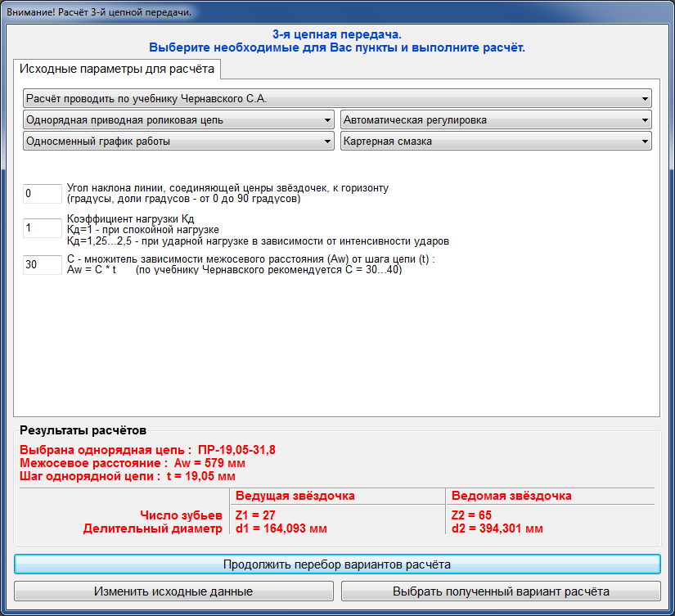The width and height of the screenshot is (675, 616).
Task: Click the inclination angle input field
Action: tap(43, 194)
